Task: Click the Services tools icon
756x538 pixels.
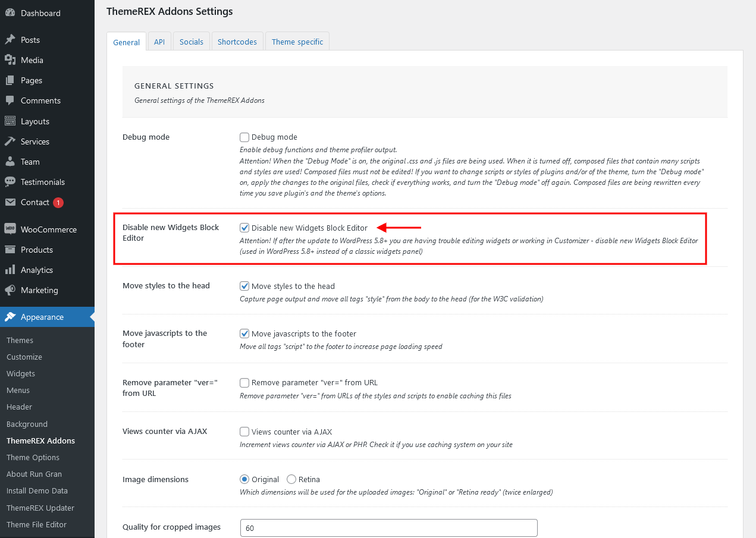Action: coord(10,141)
